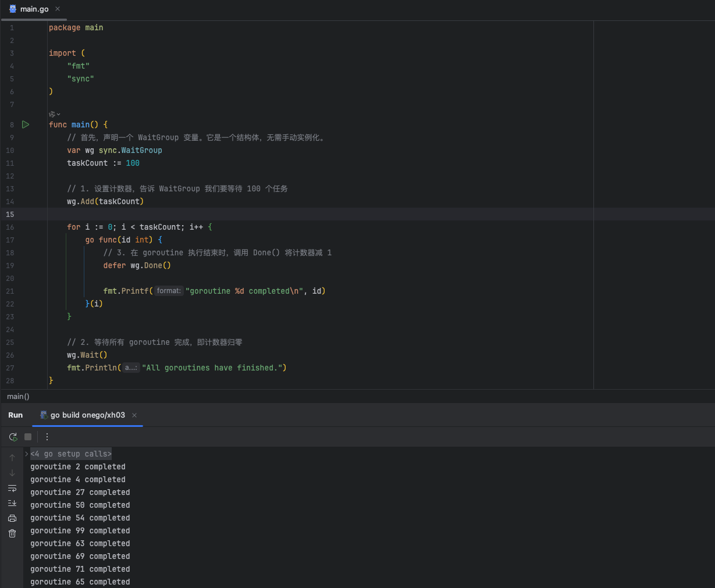The height and width of the screenshot is (588, 715).
Task: Click the Run tool window label
Action: [x=15, y=415]
